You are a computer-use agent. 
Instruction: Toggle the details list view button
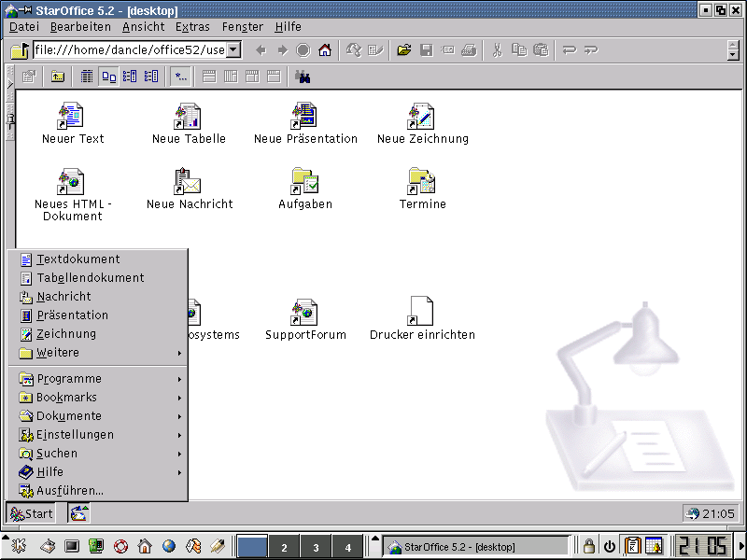[x=86, y=77]
